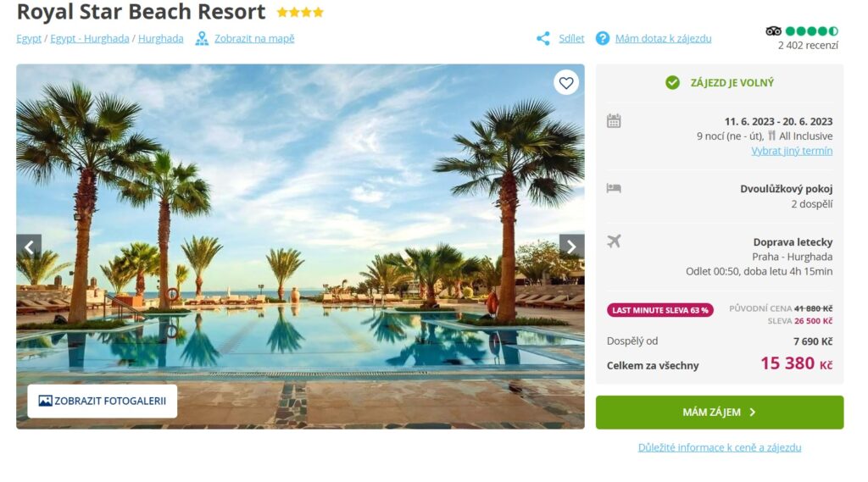Open Důležité informace k ceně a zájezdu

pos(720,447)
